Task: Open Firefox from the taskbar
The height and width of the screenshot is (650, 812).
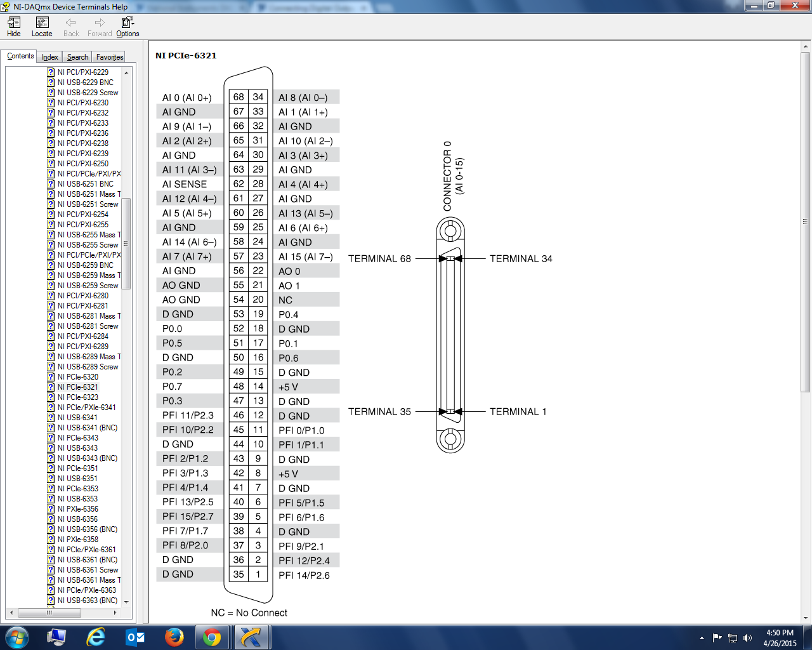Action: point(174,637)
